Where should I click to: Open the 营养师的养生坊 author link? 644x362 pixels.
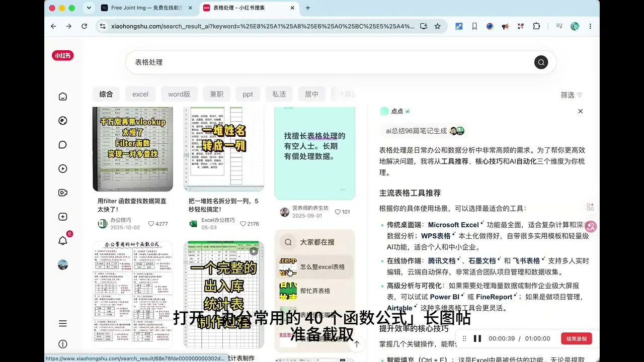(304, 212)
